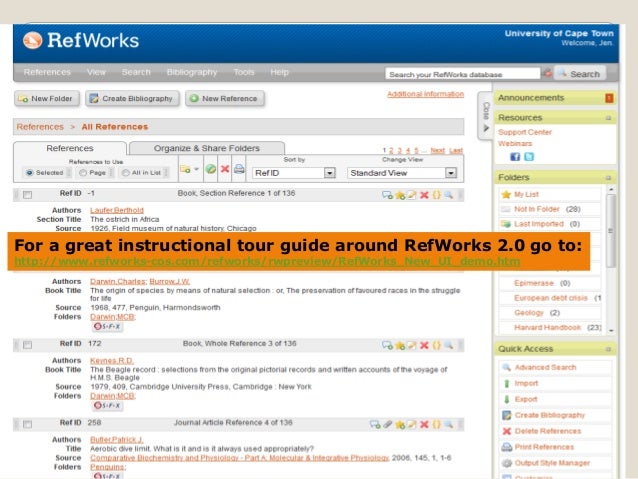Viewport: 638px width, 479px height.
Task: Click the orange Announcements badge icon
Action: click(609, 98)
